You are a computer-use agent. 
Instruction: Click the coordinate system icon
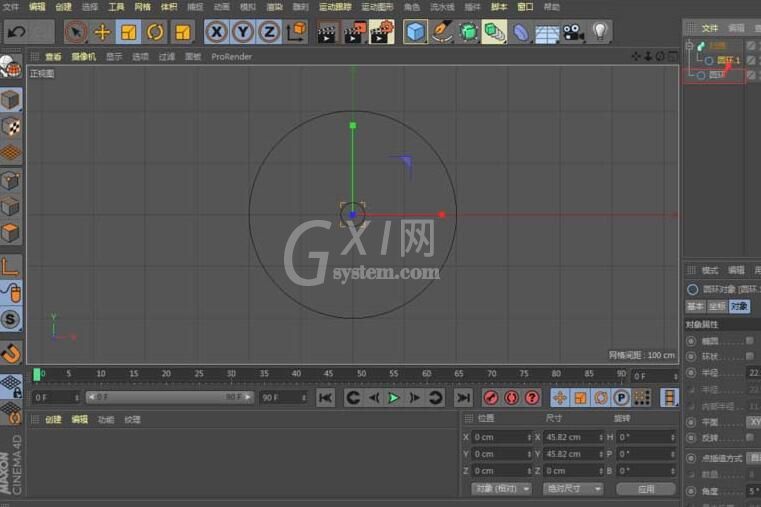(x=296, y=33)
